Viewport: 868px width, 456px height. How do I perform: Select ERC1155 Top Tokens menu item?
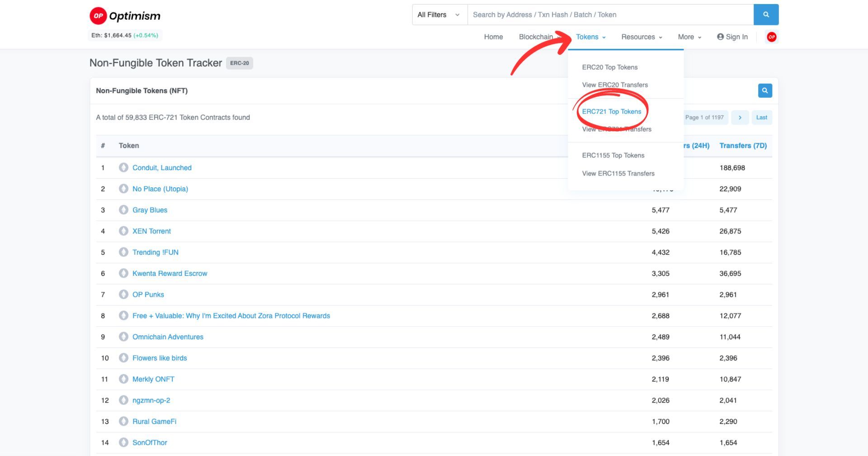pos(613,156)
